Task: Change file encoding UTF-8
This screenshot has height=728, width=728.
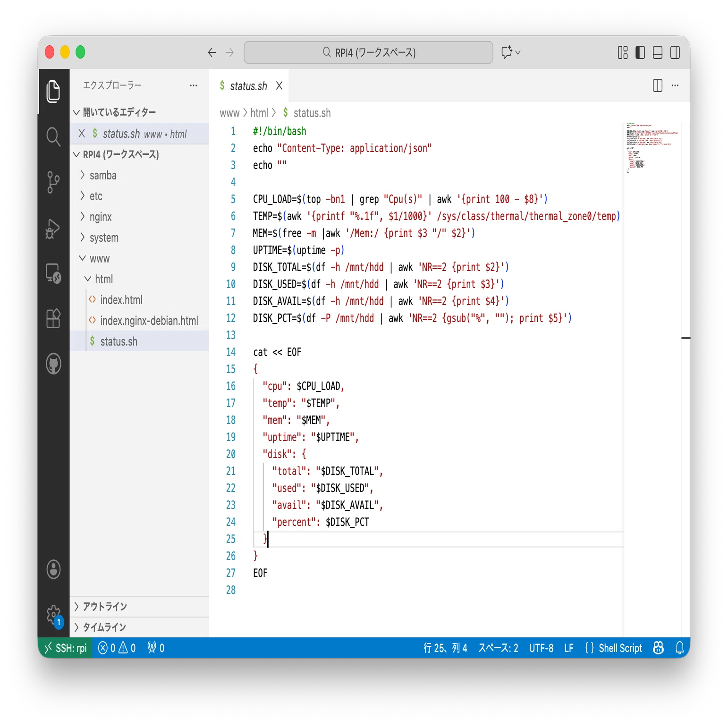Action: click(541, 648)
